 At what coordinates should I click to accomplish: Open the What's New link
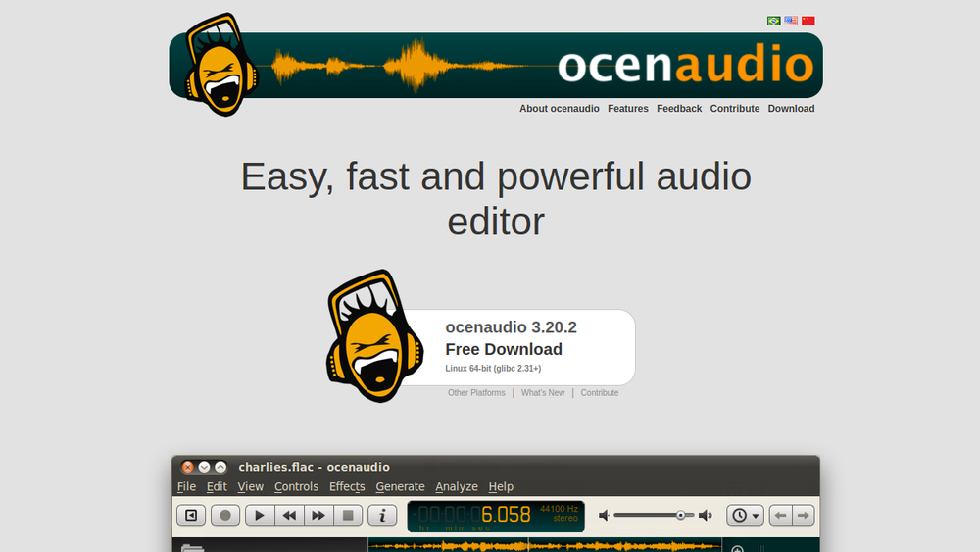coord(543,392)
